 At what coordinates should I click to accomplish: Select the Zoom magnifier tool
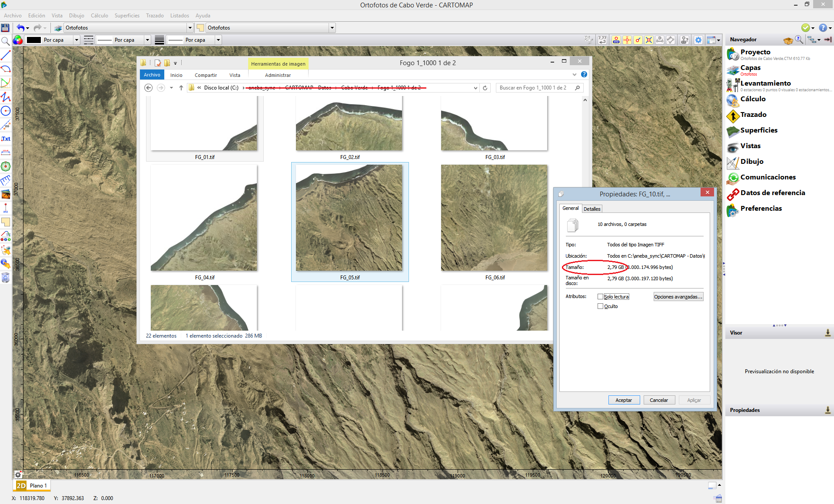[5, 41]
